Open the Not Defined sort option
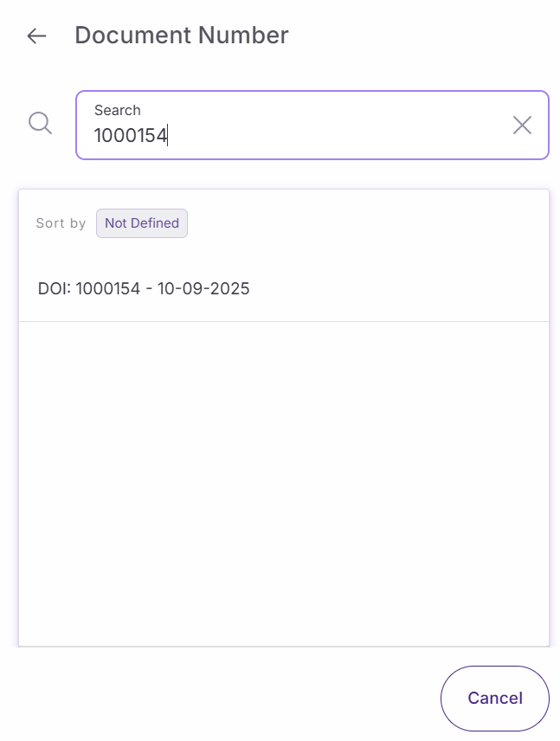Screen dimensions: 560x741 [x=142, y=223]
